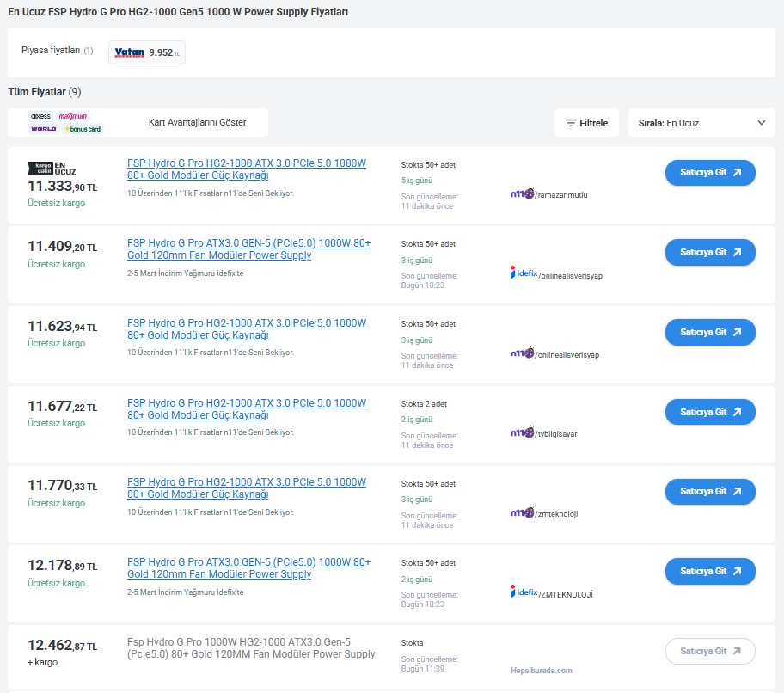Click the '+ kargo' shipping note
784x693 pixels.
pyautogui.click(x=42, y=662)
